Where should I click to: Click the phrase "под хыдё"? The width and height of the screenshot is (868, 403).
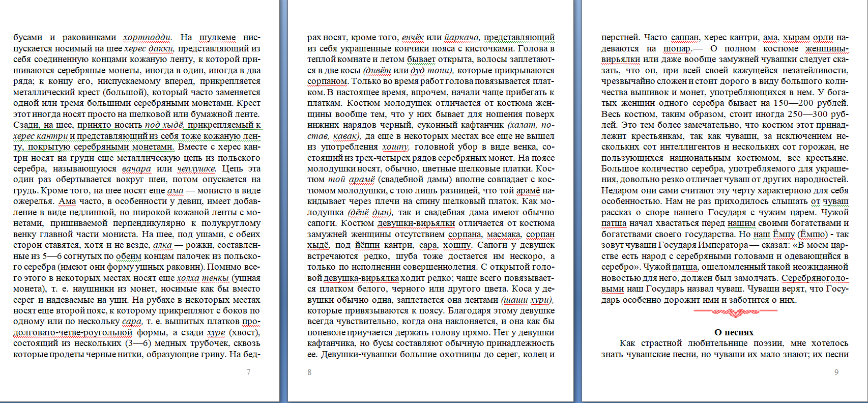164,125
